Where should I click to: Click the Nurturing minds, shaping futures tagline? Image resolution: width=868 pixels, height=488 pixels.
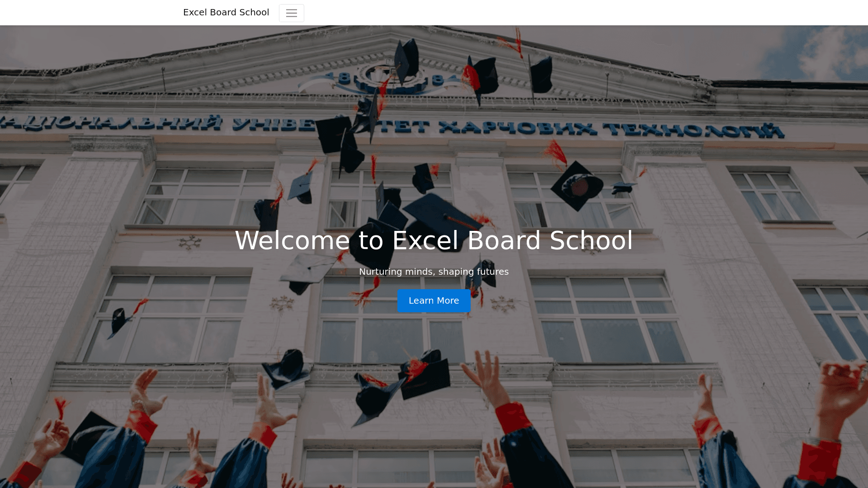click(434, 272)
